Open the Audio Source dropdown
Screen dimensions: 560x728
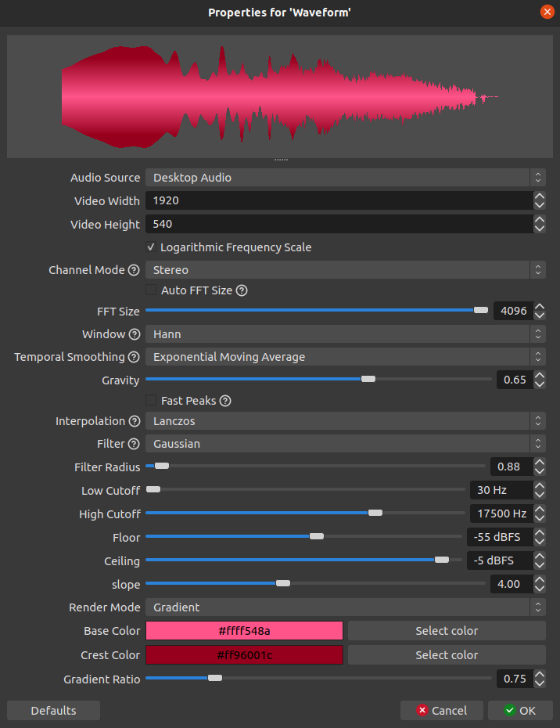point(345,178)
